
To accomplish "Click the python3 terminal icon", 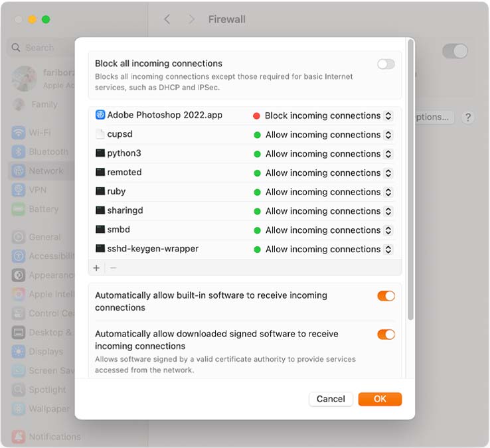I will coord(100,153).
